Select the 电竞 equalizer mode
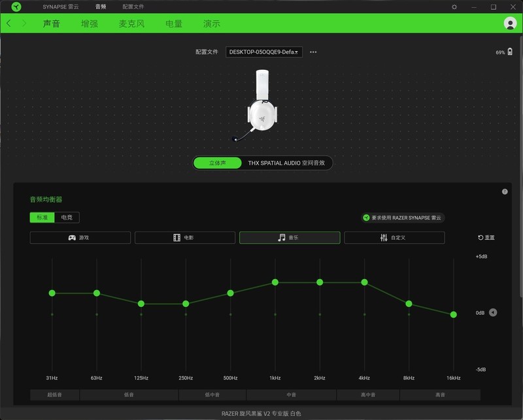 pos(67,218)
